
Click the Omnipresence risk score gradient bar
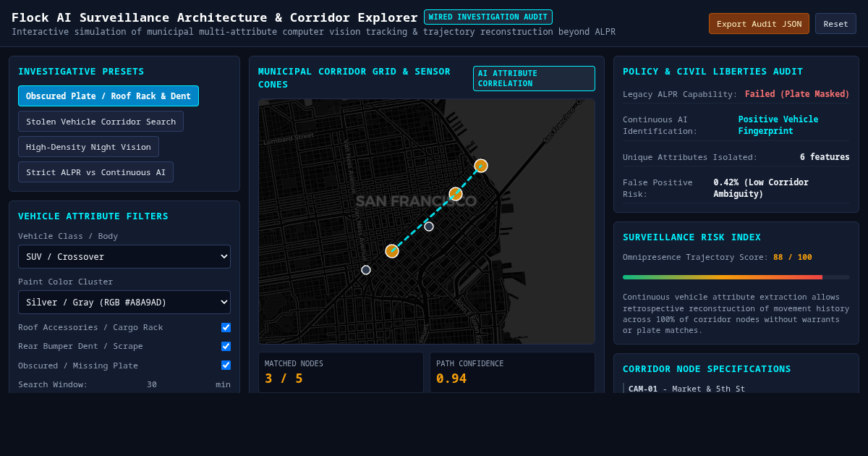pyautogui.click(x=736, y=277)
